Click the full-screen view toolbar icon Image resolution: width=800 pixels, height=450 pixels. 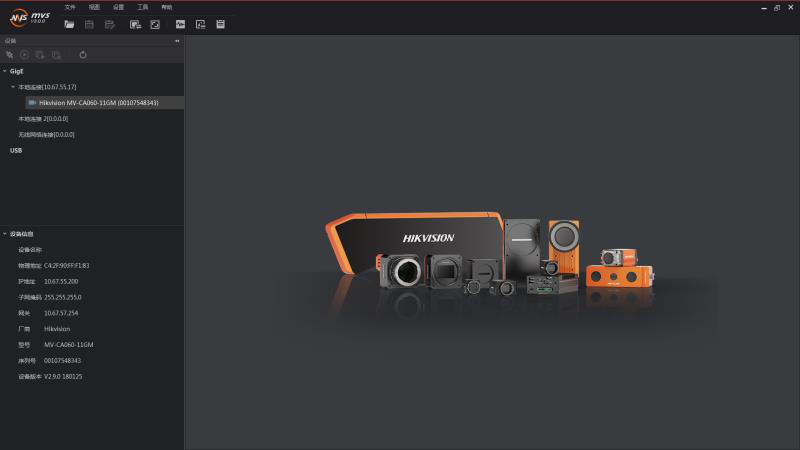(155, 24)
